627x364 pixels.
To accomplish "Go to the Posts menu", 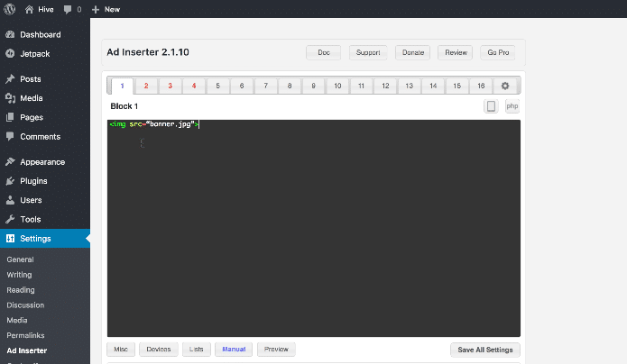I will pyautogui.click(x=45, y=79).
